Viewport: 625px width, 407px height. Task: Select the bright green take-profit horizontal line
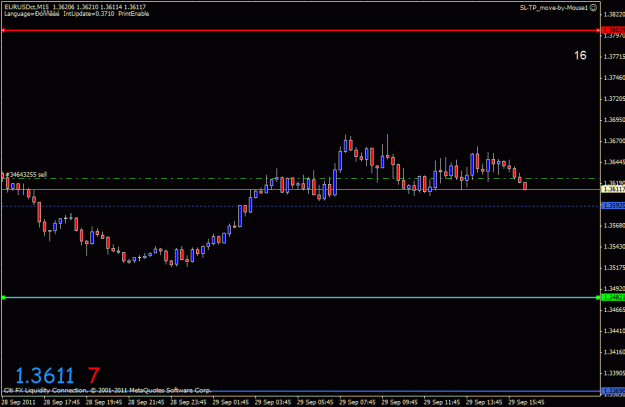301,297
